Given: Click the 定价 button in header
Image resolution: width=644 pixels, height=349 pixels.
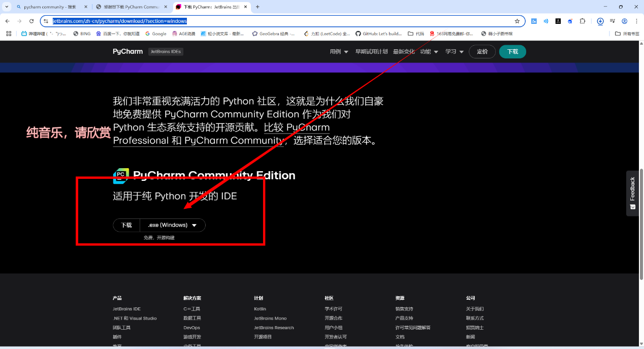Looking at the screenshot, I should click(x=482, y=51).
